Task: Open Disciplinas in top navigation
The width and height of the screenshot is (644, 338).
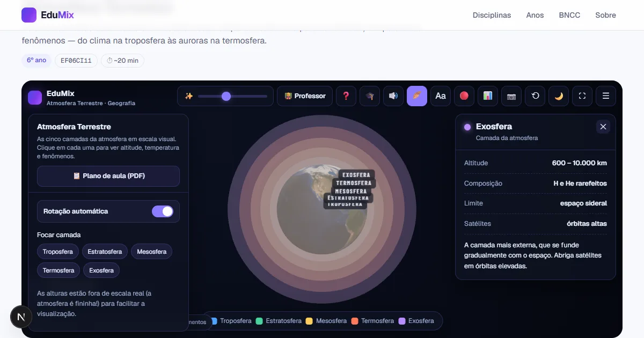Action: point(492,15)
